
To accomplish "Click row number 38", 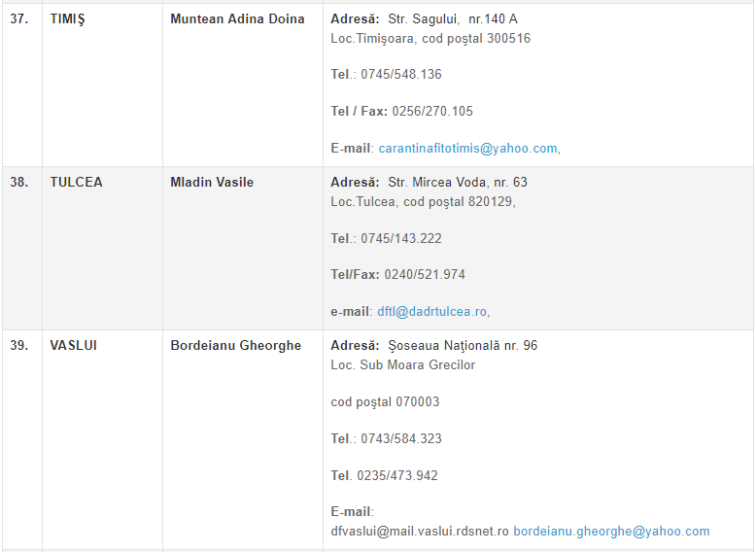I will (x=19, y=183).
